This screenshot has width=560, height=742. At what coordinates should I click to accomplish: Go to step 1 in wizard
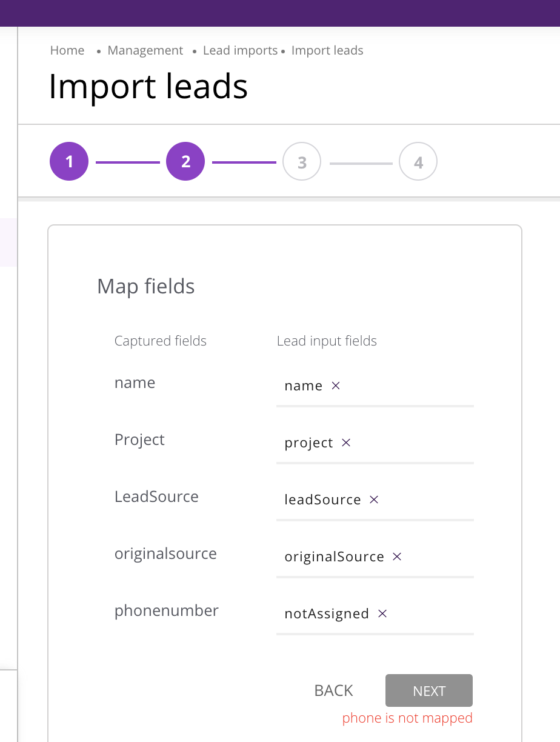point(69,161)
